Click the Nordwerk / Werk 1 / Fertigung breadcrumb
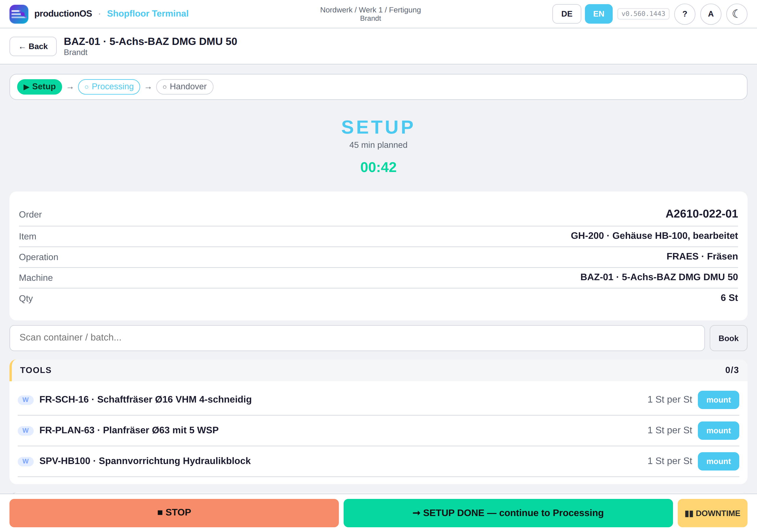The image size is (757, 532). pyautogui.click(x=370, y=10)
